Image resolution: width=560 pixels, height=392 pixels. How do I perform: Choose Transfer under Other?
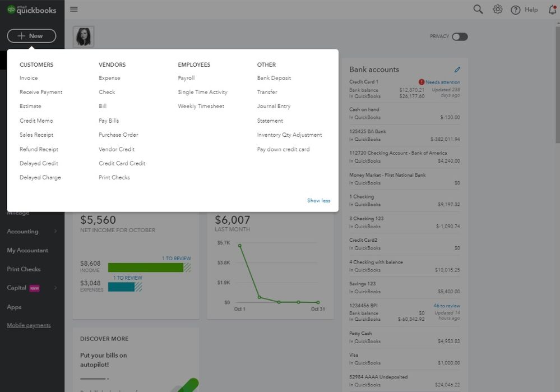click(x=267, y=92)
